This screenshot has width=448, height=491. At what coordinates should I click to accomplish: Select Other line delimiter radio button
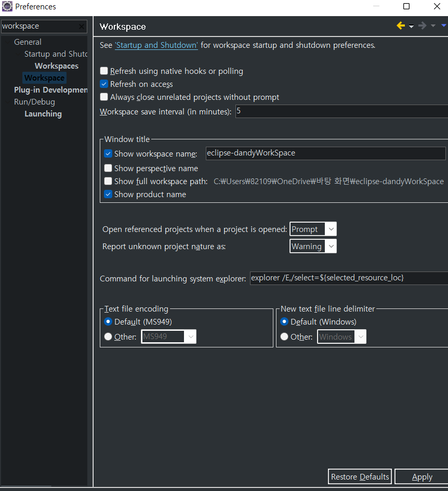tap(284, 337)
